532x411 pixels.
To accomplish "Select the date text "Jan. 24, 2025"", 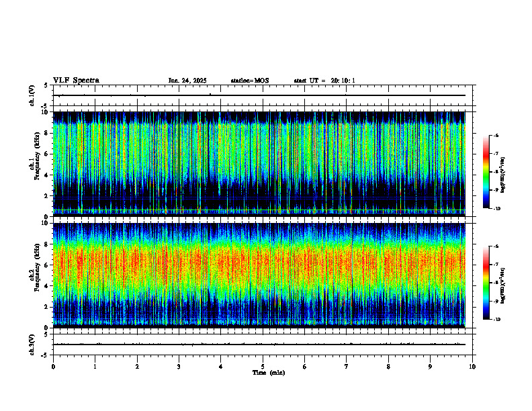I will click(x=187, y=81).
